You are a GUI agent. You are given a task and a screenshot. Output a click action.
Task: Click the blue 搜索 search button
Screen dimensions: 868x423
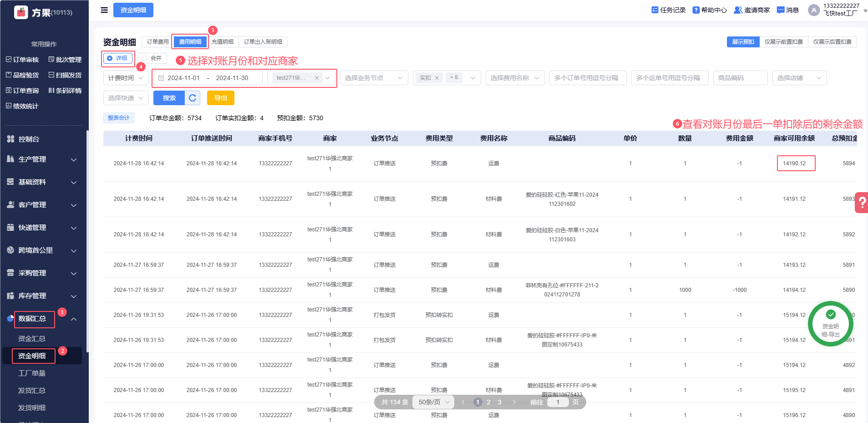[x=169, y=98]
